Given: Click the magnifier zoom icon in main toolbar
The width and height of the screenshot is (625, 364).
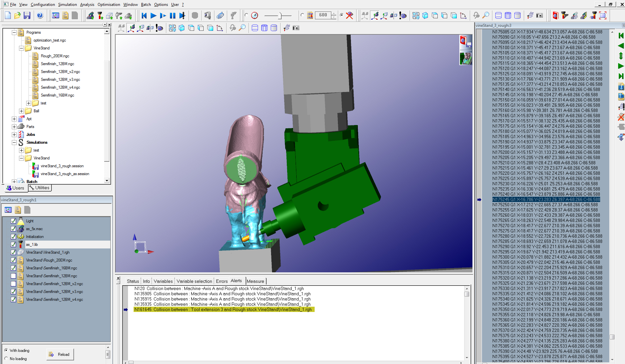Looking at the screenshot, I should [x=486, y=15].
